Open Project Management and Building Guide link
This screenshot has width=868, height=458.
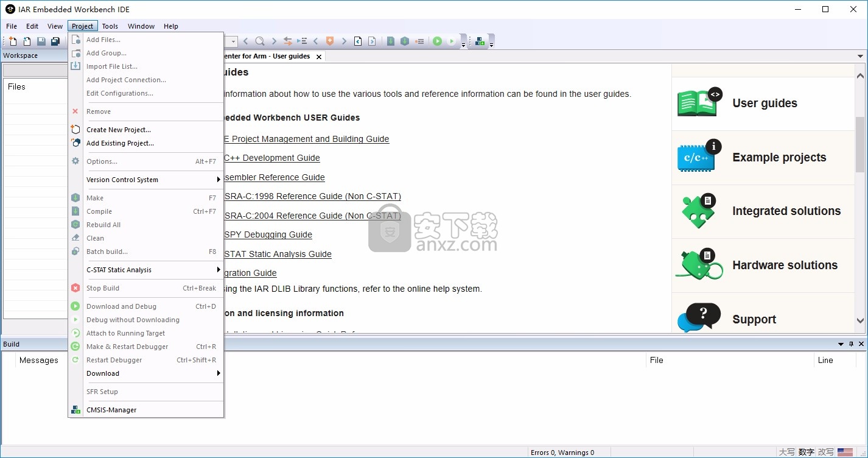coord(307,139)
